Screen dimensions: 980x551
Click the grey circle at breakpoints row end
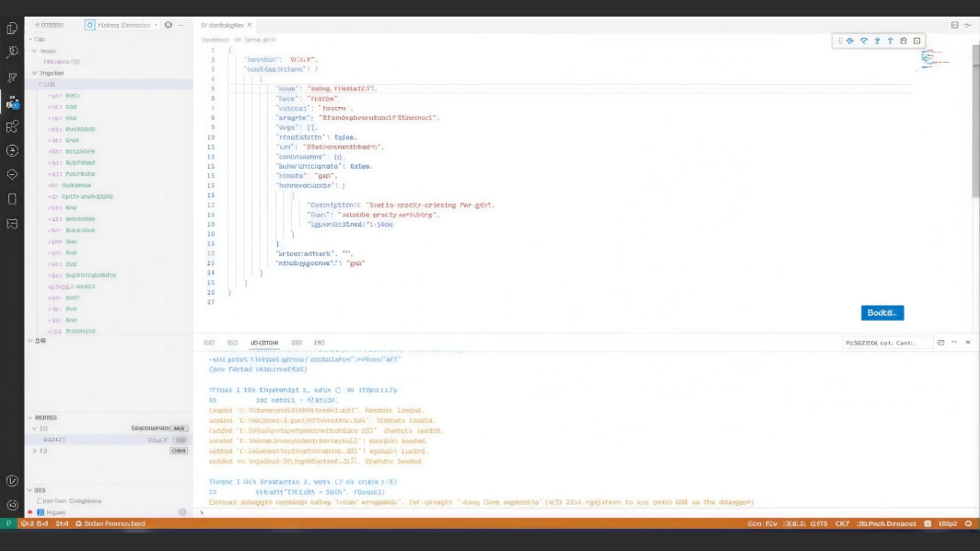pyautogui.click(x=181, y=512)
